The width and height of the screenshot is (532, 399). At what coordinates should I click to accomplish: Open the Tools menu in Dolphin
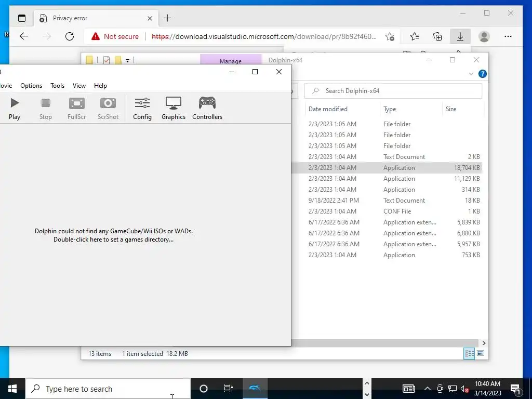click(x=57, y=86)
